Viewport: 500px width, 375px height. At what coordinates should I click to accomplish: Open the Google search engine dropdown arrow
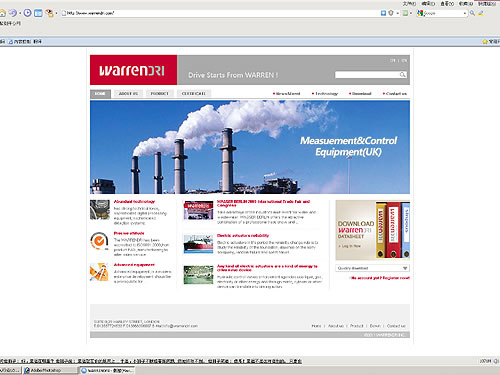[x=465, y=13]
